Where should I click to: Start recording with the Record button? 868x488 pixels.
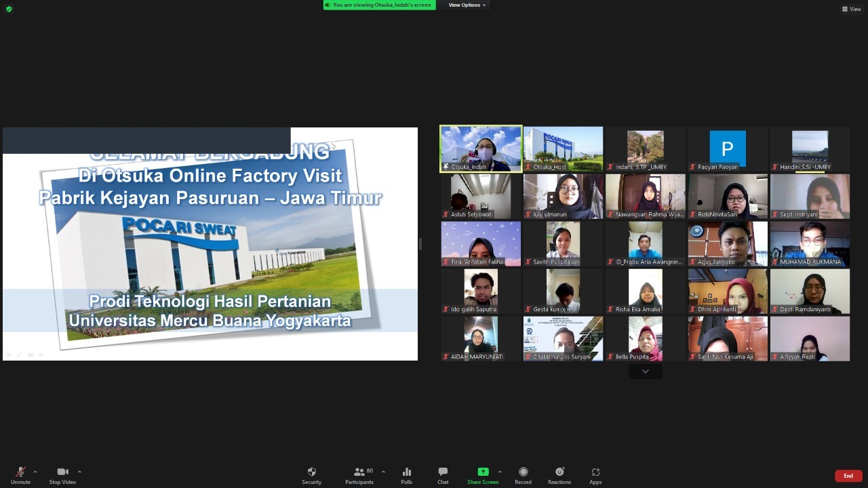pos(523,475)
